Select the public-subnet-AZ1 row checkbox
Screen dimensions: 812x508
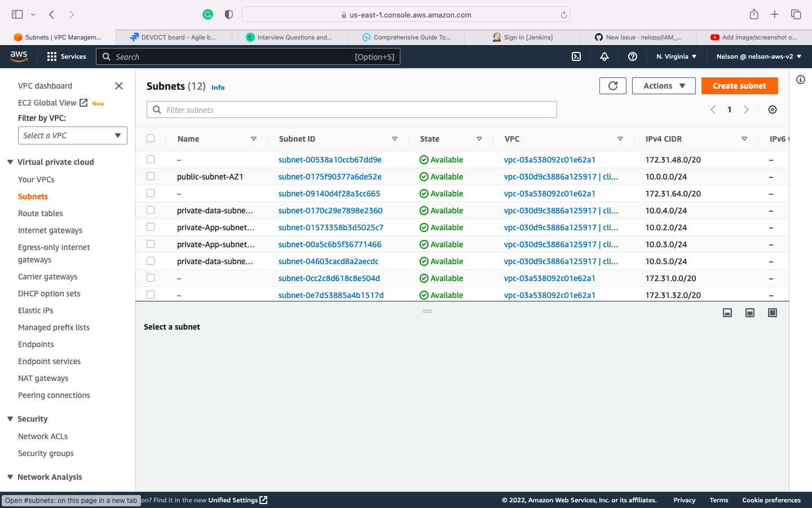pos(151,176)
